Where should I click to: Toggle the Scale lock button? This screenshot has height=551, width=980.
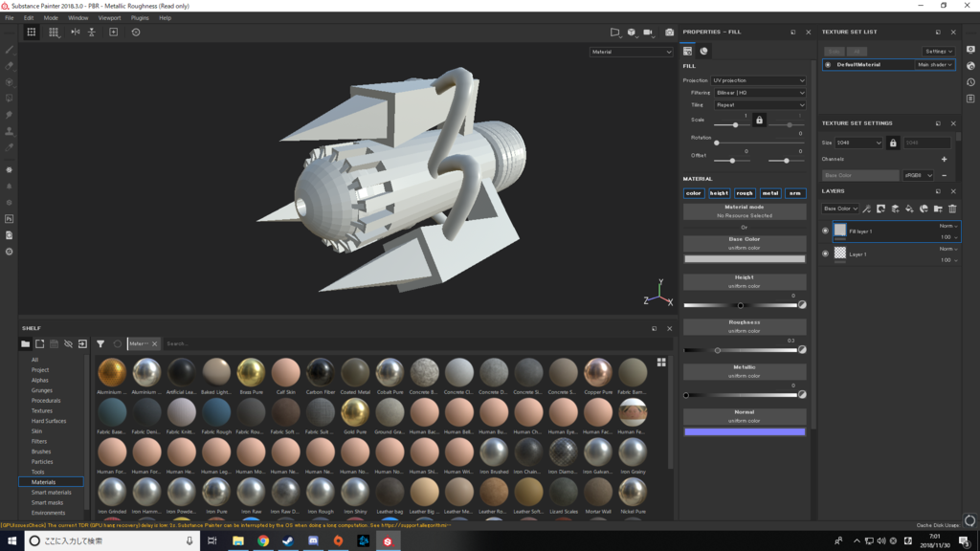point(759,120)
